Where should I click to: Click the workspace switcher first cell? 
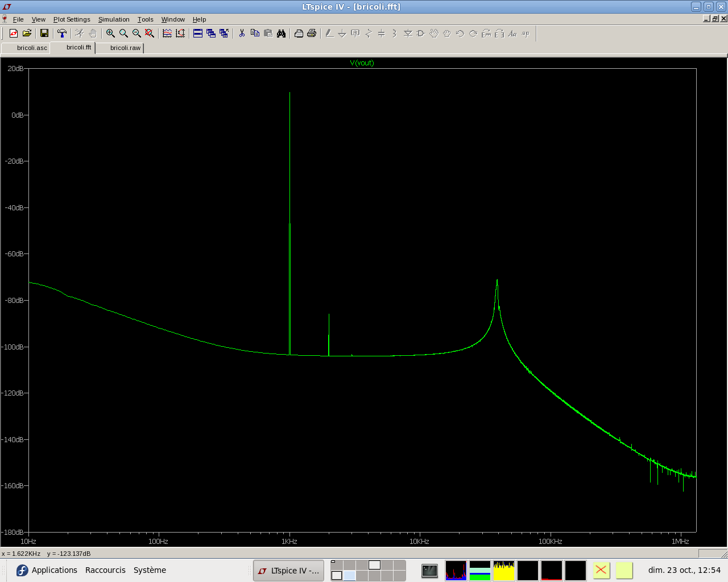point(337,565)
